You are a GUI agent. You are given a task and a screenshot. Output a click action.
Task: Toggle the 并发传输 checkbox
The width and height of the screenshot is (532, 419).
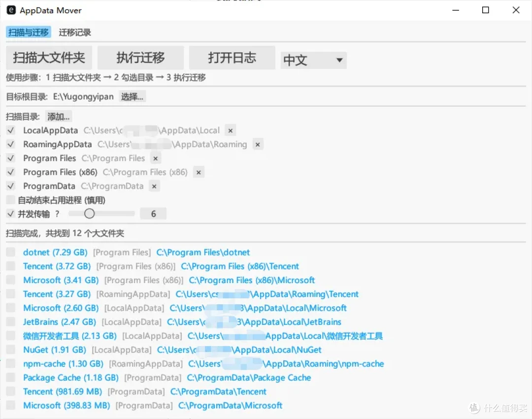coord(11,214)
